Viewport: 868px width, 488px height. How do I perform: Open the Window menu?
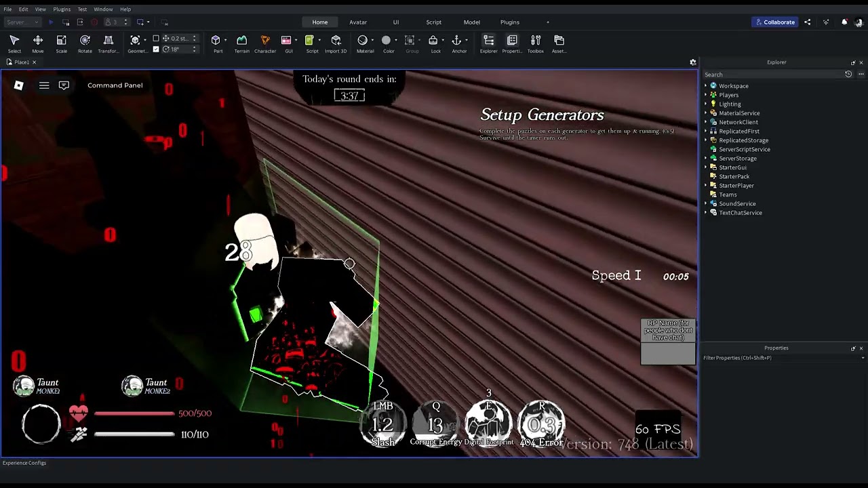pyautogui.click(x=103, y=9)
